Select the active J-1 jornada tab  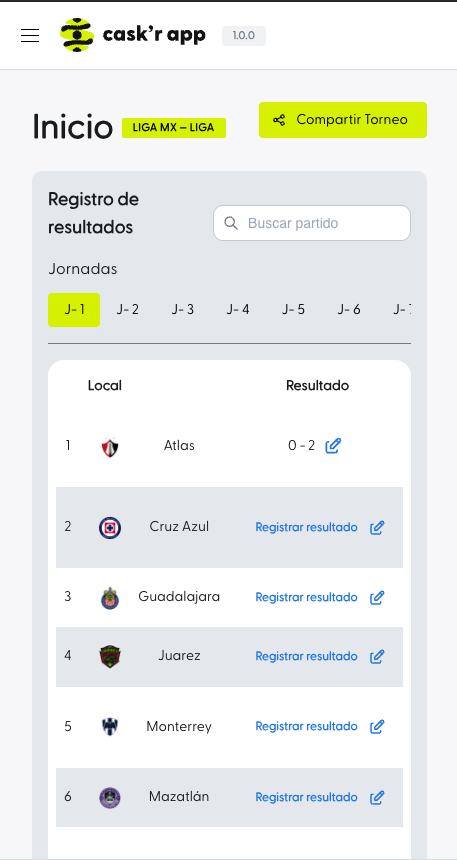(x=74, y=310)
